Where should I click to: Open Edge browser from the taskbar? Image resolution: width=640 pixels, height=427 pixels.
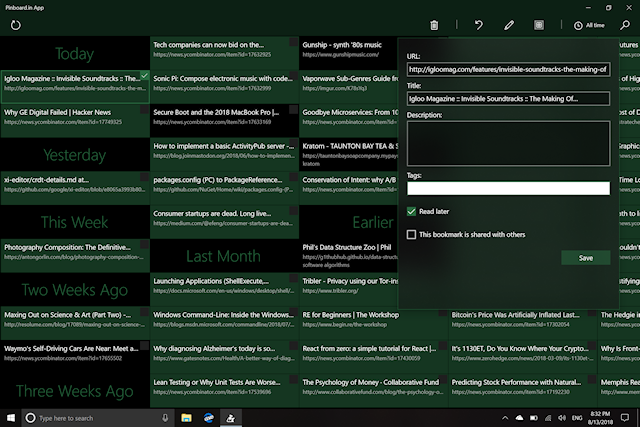(209, 418)
